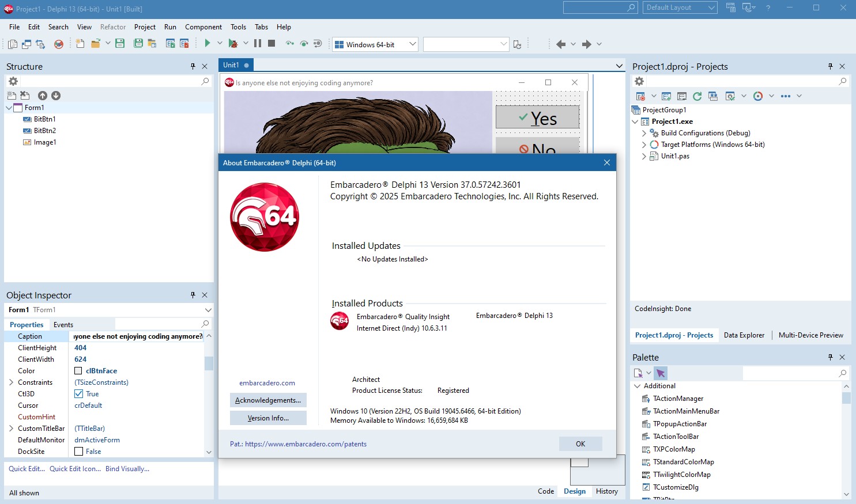Click the Palette search field
The image size is (856, 504).
pos(795,373)
